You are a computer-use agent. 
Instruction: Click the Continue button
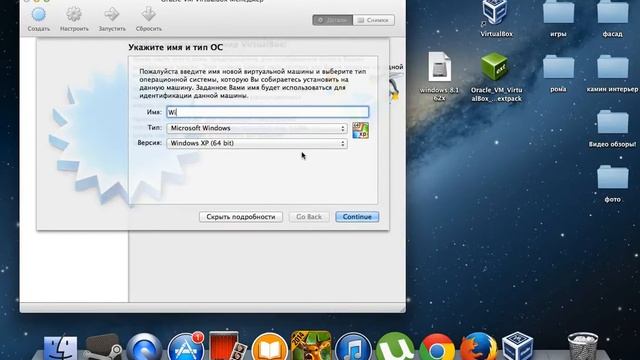tap(357, 217)
